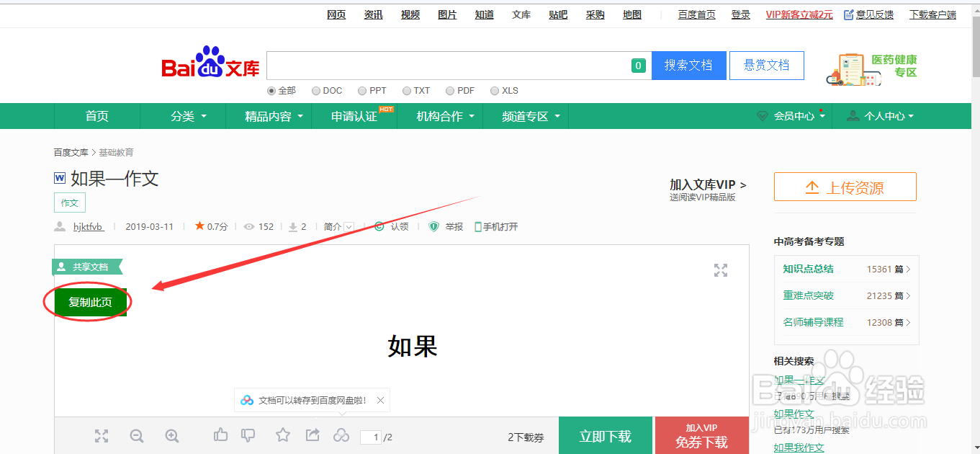Viewport: 980px width, 454px height.
Task: Select the TXT radio button
Action: point(407,91)
